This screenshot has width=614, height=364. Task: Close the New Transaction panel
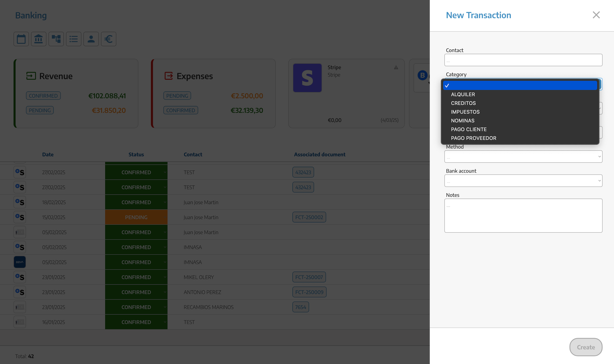596,15
